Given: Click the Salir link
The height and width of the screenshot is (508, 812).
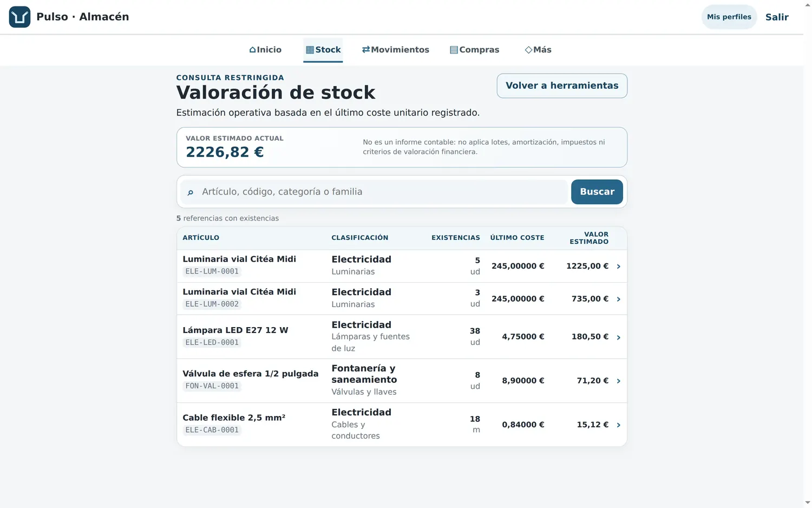Looking at the screenshot, I should 777,17.
